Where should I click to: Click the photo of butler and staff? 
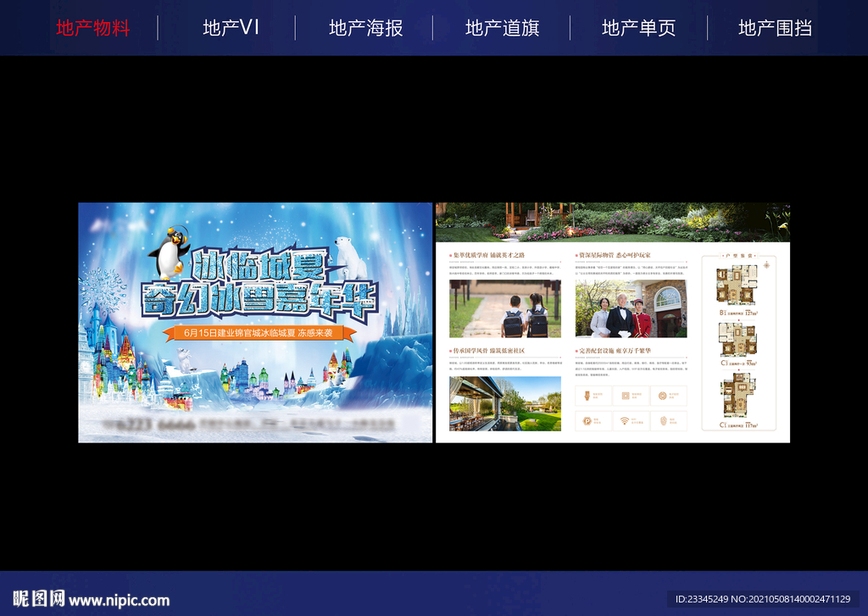pos(631,308)
